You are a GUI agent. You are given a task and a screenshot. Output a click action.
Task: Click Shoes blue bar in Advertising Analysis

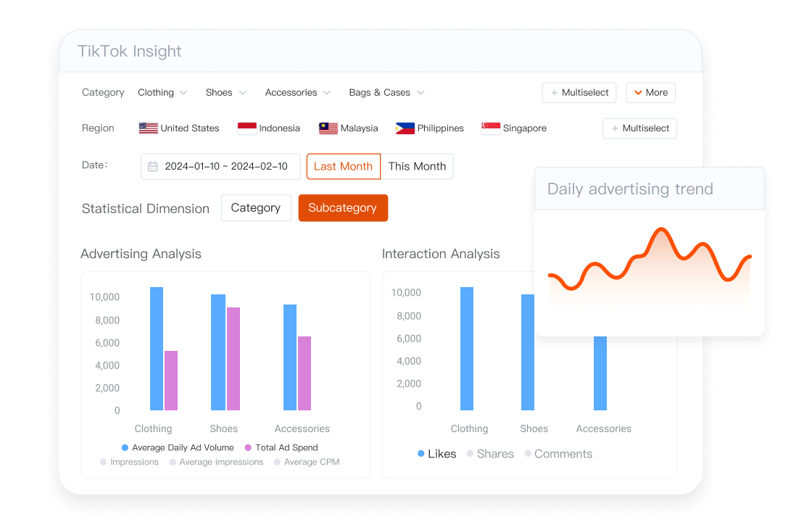pyautogui.click(x=218, y=352)
